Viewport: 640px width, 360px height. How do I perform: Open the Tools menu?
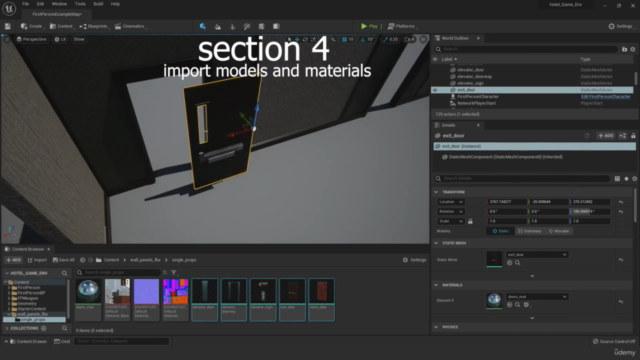(80, 4)
